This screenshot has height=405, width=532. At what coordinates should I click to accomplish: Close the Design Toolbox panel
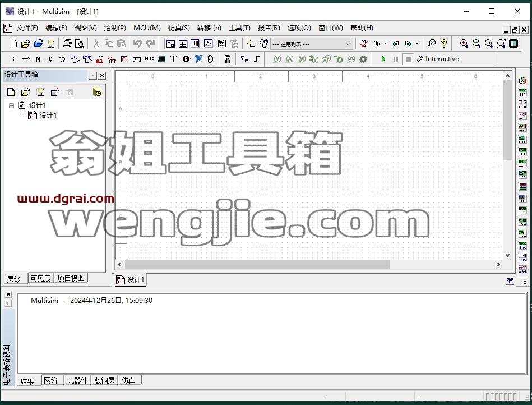[102, 76]
